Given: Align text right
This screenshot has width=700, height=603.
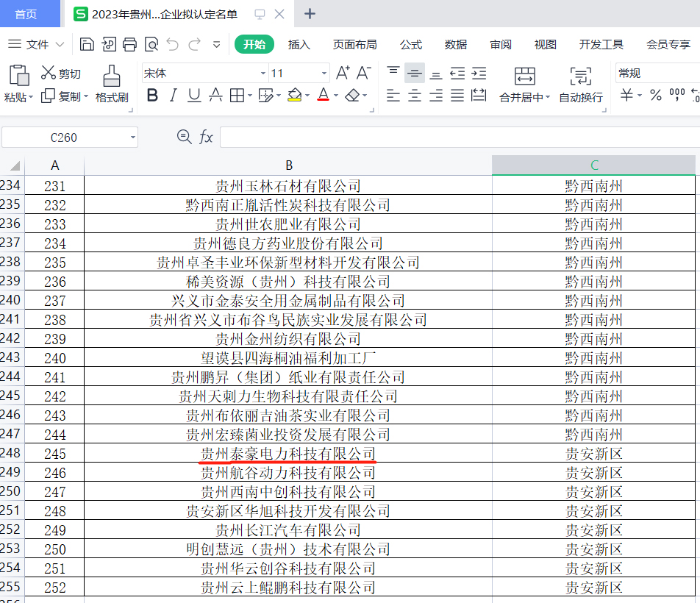Looking at the screenshot, I should 436,96.
